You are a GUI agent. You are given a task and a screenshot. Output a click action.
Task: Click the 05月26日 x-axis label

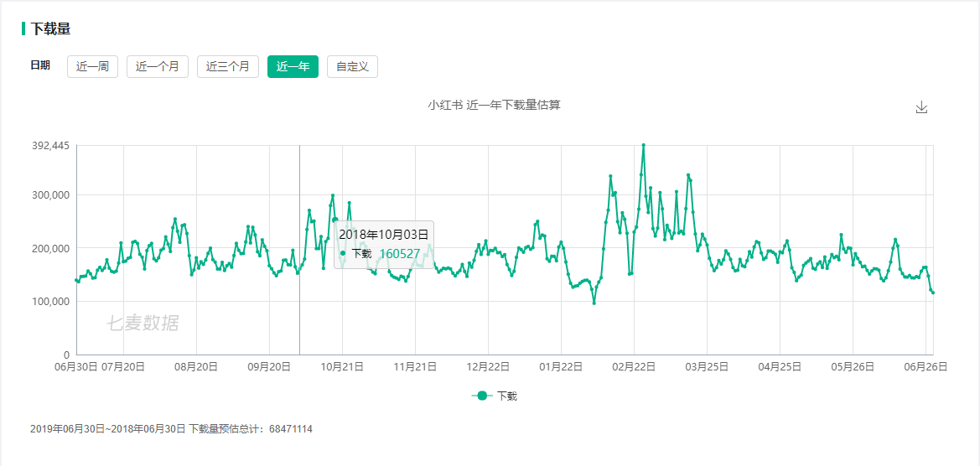click(x=853, y=367)
